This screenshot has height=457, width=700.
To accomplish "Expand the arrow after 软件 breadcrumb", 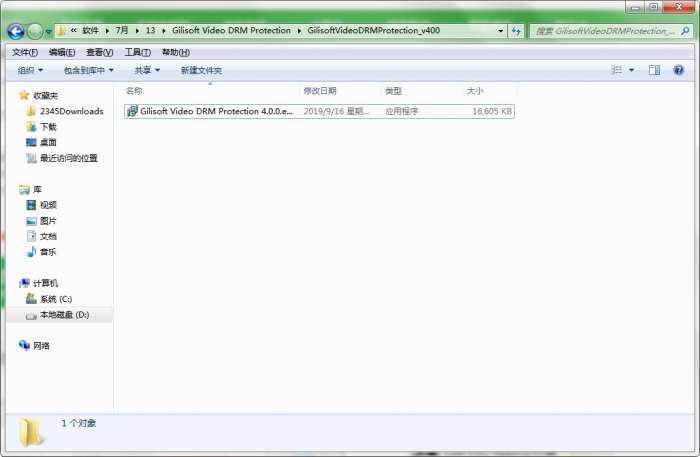I will click(107, 31).
